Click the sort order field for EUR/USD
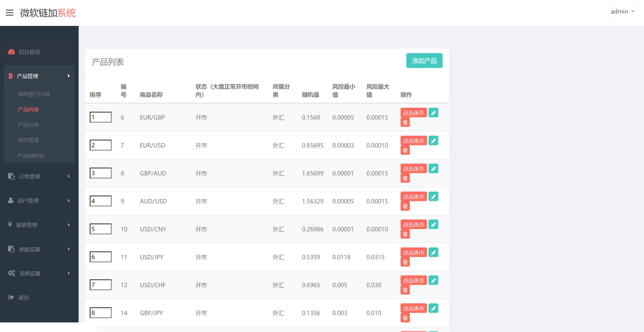 coord(101,145)
